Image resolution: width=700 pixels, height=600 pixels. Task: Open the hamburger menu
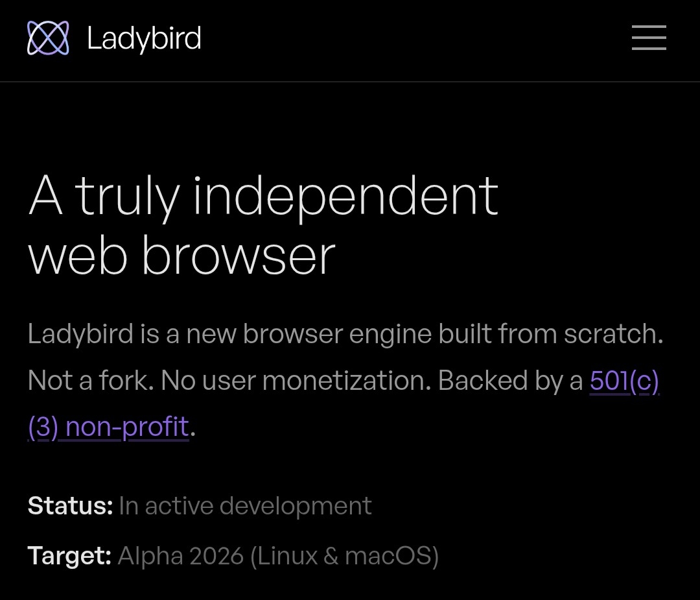pos(649,38)
